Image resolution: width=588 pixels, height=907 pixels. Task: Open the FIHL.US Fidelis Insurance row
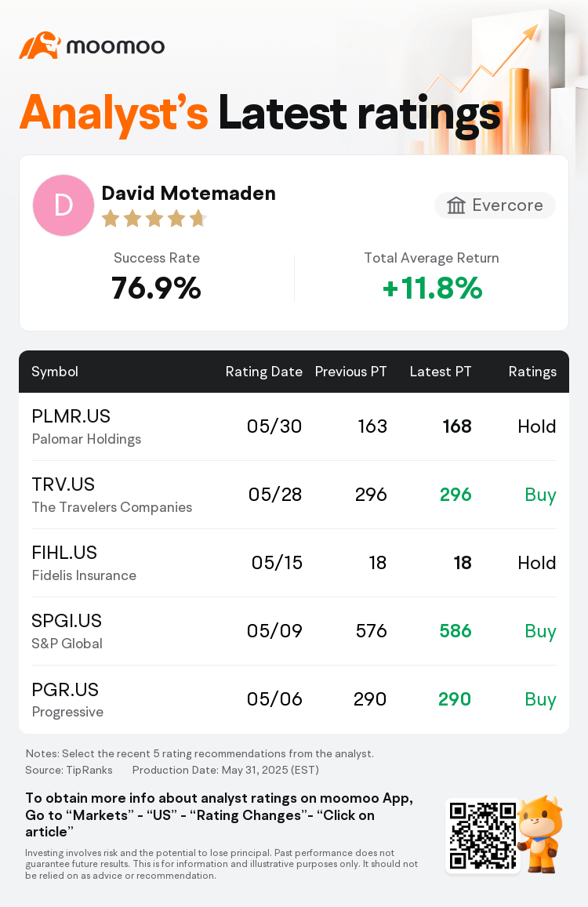point(294,564)
